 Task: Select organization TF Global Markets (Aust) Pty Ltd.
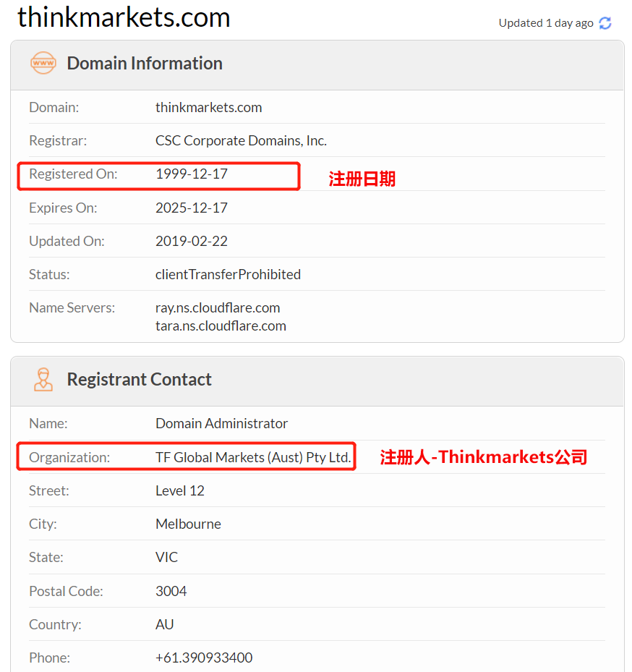(253, 457)
